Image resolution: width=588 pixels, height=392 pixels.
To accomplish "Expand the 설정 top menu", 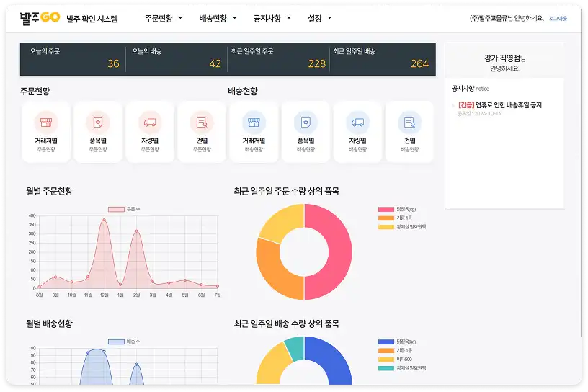I will 319,18.
